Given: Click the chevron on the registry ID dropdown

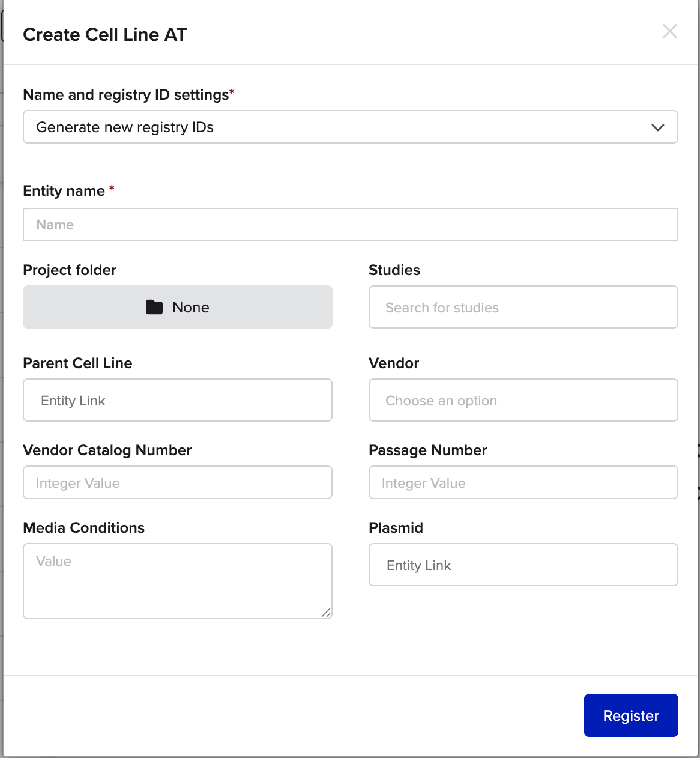Looking at the screenshot, I should [x=657, y=127].
